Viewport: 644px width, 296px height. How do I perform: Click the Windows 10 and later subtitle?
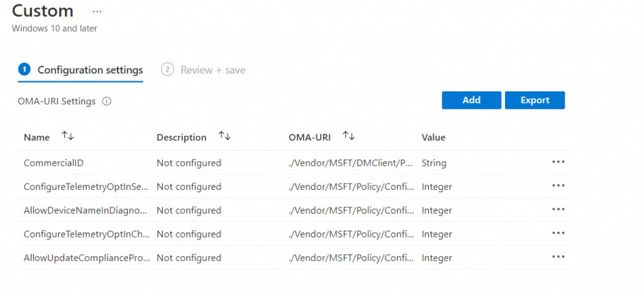(x=55, y=29)
